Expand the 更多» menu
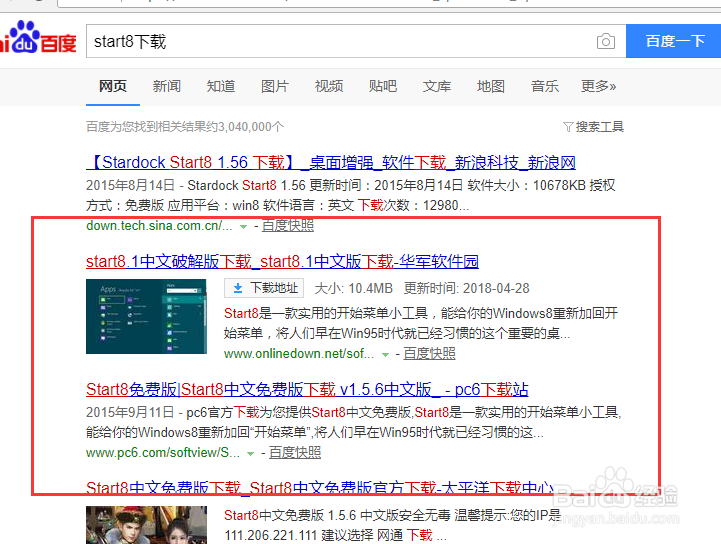721x544 pixels. pos(598,86)
